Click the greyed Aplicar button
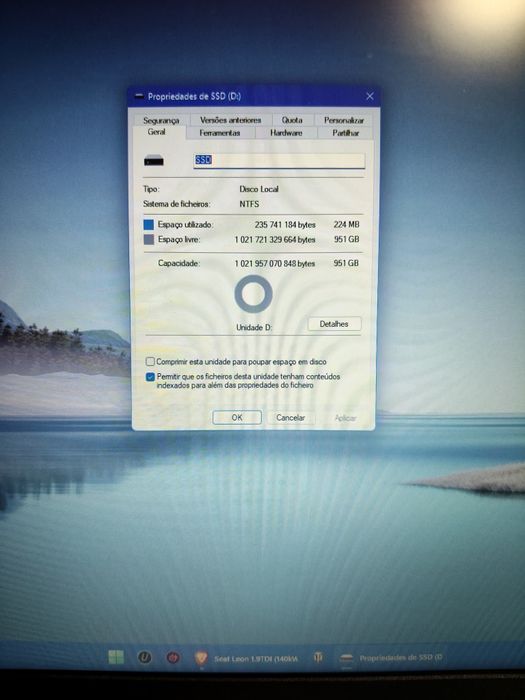The width and height of the screenshot is (525, 700). (345, 418)
